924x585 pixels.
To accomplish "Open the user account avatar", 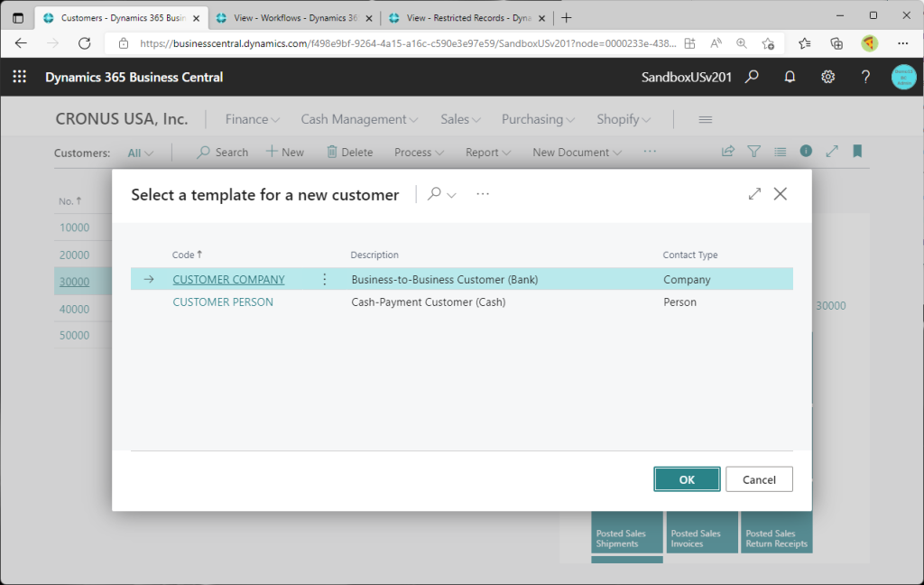I will [903, 78].
